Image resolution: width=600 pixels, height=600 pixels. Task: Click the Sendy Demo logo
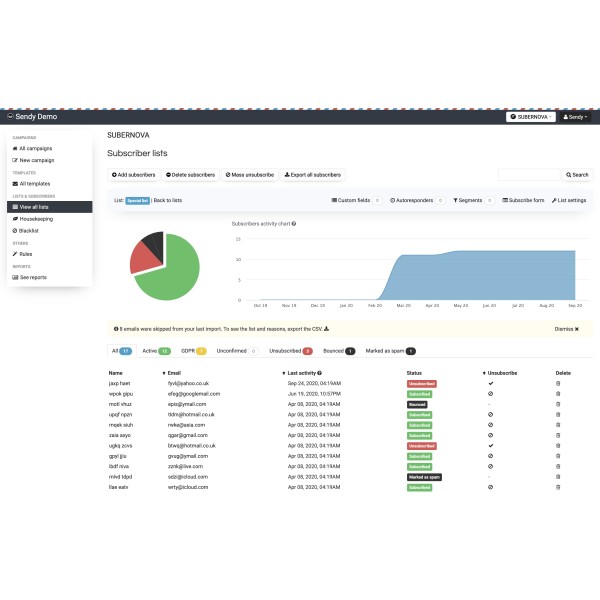click(x=31, y=117)
